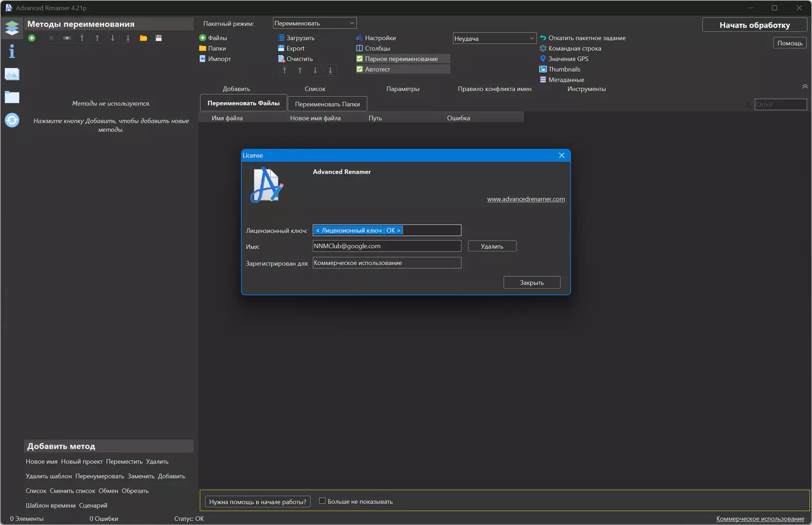Add the Перенумеровать method
The image size is (812, 525).
click(x=100, y=476)
